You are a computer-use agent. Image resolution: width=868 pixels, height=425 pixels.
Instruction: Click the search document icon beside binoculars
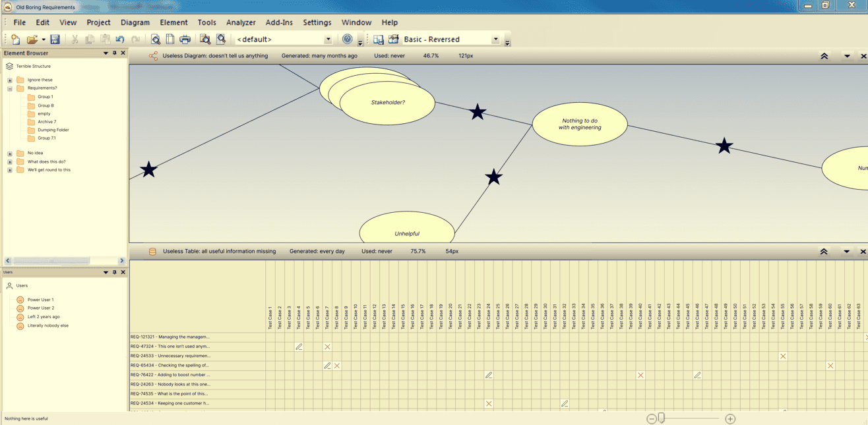[221, 40]
